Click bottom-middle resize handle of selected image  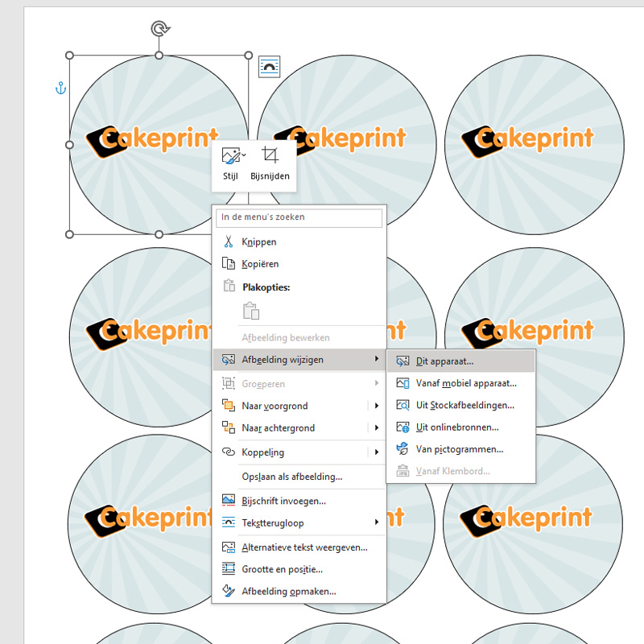159,234
